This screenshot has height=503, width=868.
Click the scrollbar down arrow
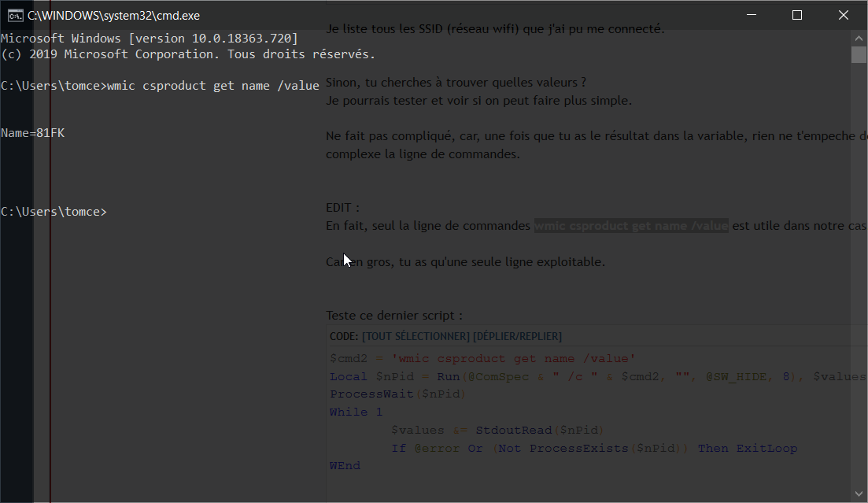(x=859, y=494)
